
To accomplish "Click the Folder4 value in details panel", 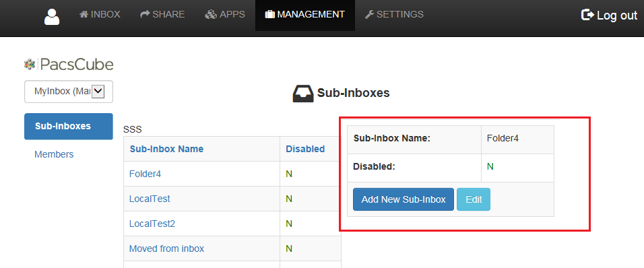I will click(x=503, y=138).
